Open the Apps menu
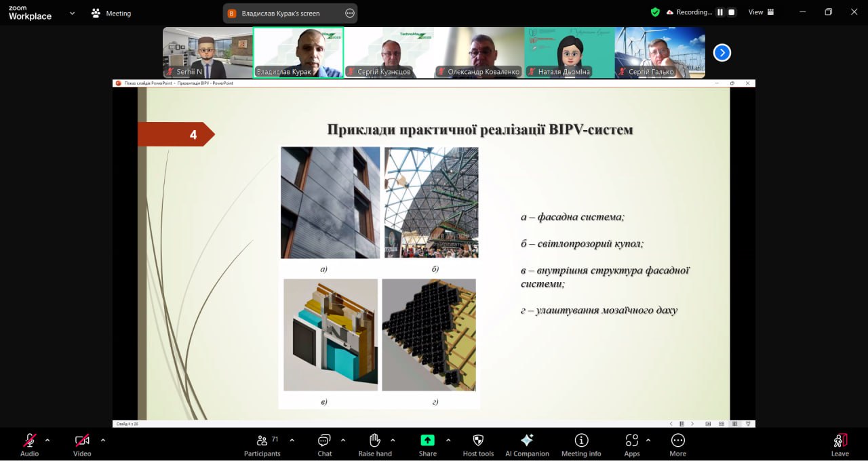This screenshot has width=868, height=461. (x=632, y=444)
